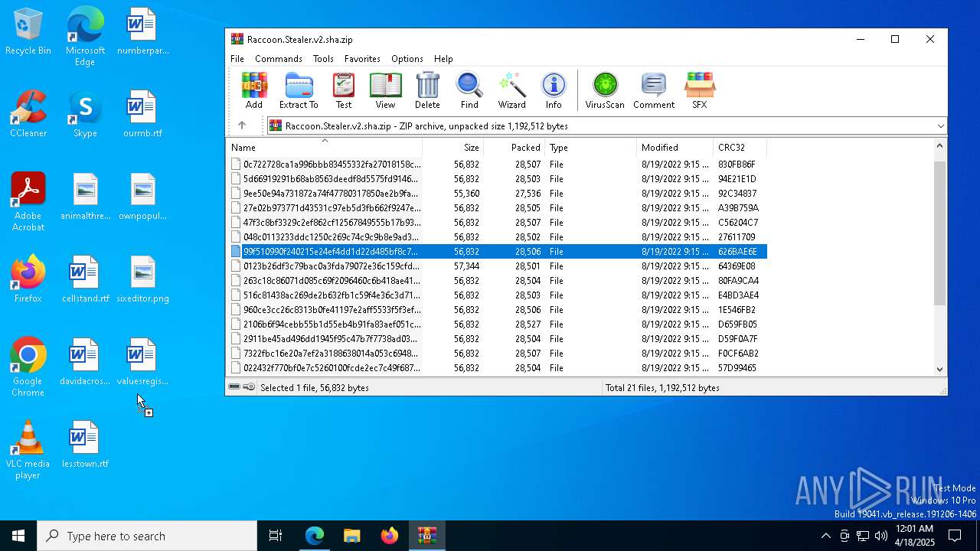Viewport: 980px width, 551px height.
Task: Sort by the Packed column header
Action: pyautogui.click(x=514, y=147)
